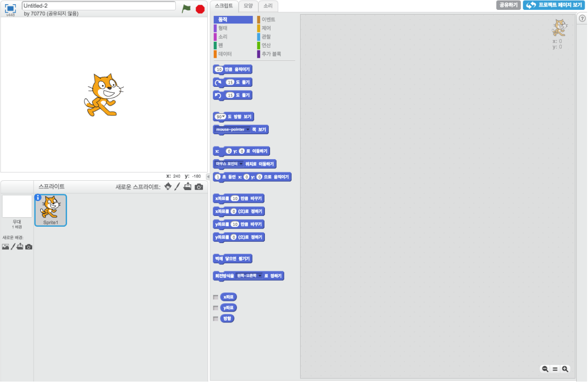Open 마우스 포인터 dropdown in 위치로 이동하기
Screen dimensions: 588x383
tap(241, 164)
